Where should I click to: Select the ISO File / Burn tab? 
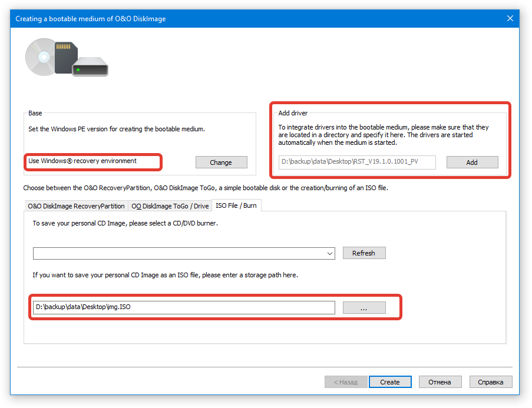click(x=236, y=205)
